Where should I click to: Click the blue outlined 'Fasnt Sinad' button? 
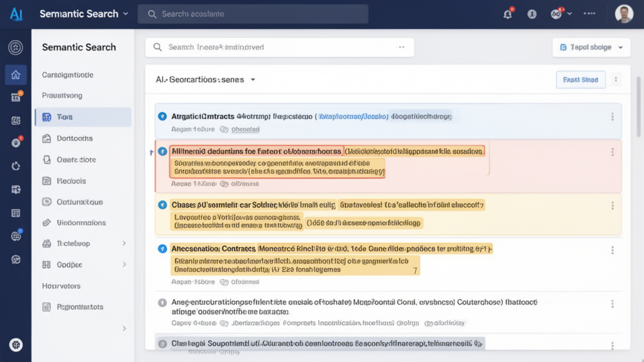[580, 80]
